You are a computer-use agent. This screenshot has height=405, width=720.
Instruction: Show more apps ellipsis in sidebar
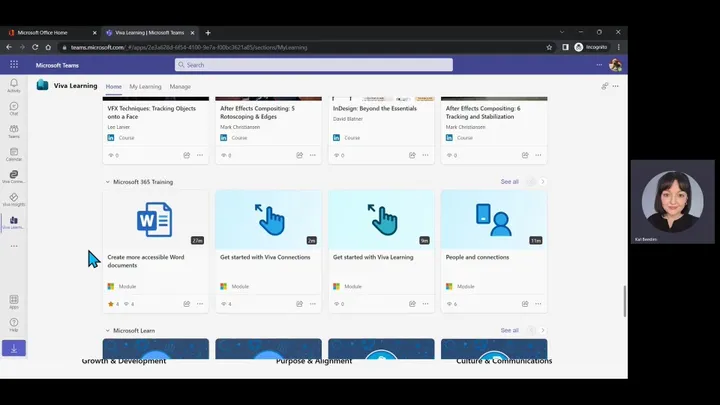click(x=14, y=246)
